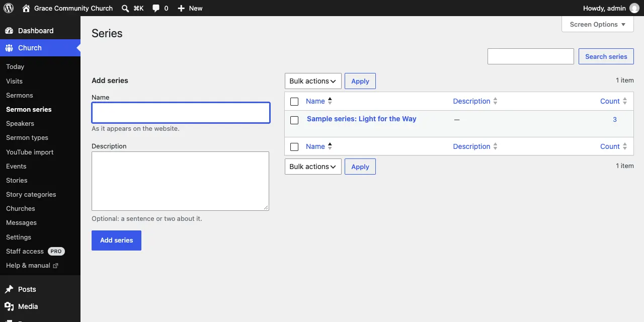Click the Search series button
This screenshot has width=644, height=322.
[606, 56]
